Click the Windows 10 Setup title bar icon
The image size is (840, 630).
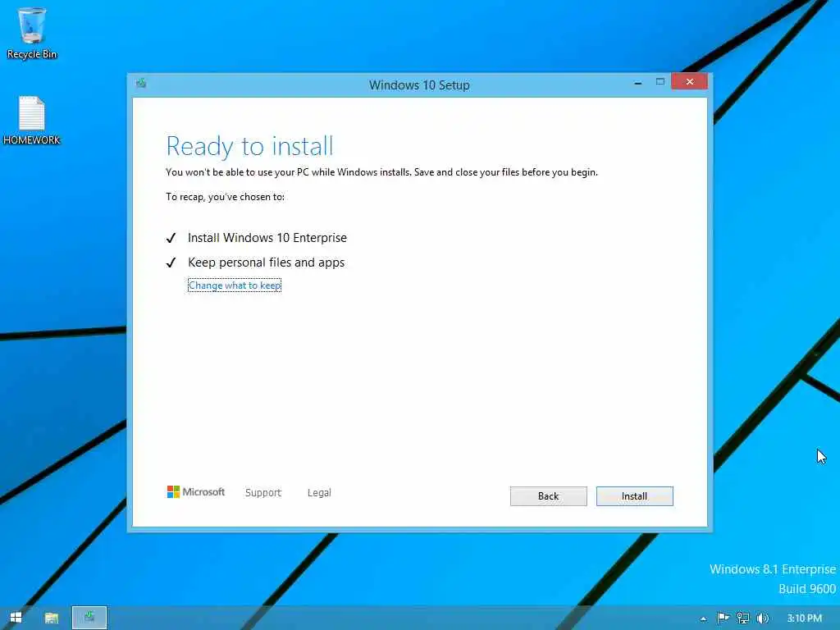[141, 83]
